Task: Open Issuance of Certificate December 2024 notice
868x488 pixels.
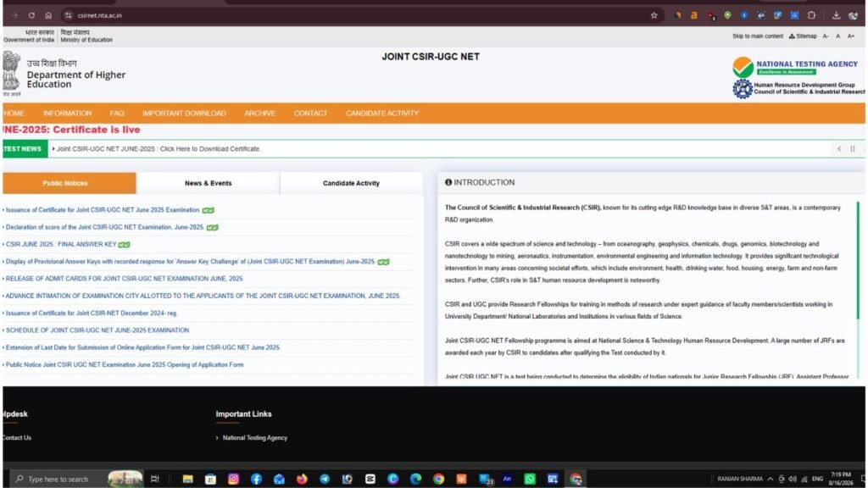Action: 92,313
